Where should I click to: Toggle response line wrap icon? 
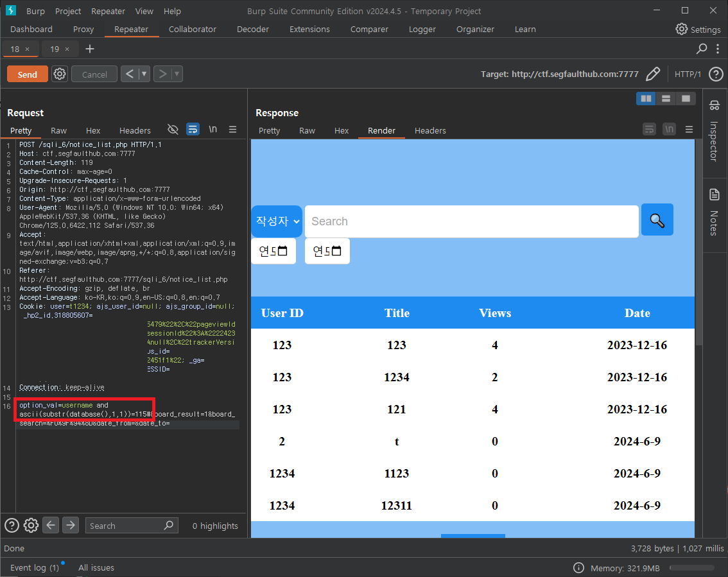[649, 129]
